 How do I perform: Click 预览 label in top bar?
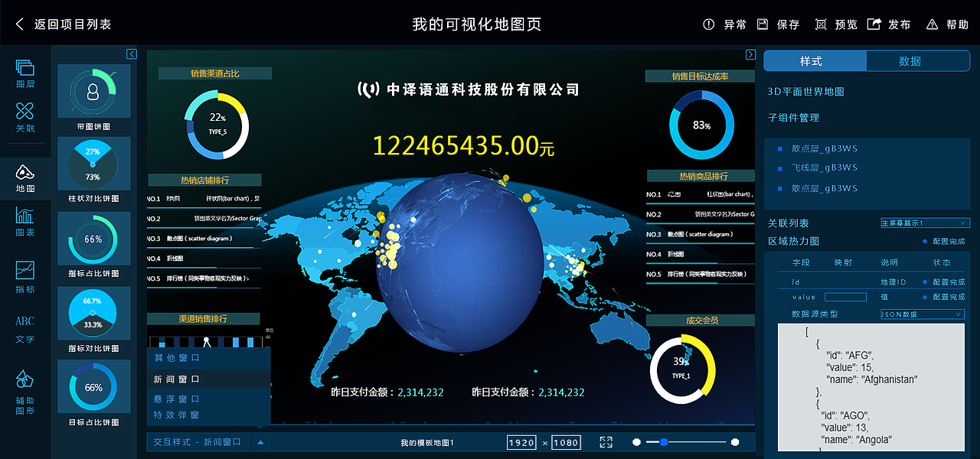click(x=846, y=24)
